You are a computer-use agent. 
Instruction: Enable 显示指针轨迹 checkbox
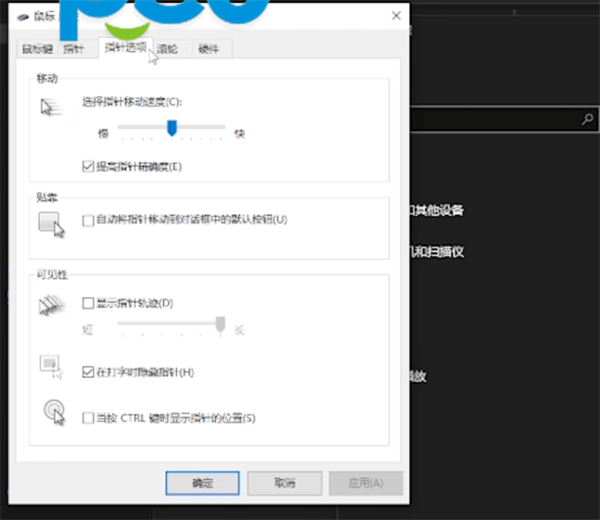pyautogui.click(x=88, y=303)
